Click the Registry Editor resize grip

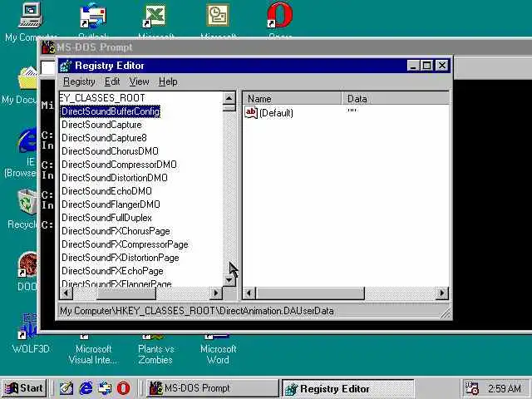pos(446,313)
